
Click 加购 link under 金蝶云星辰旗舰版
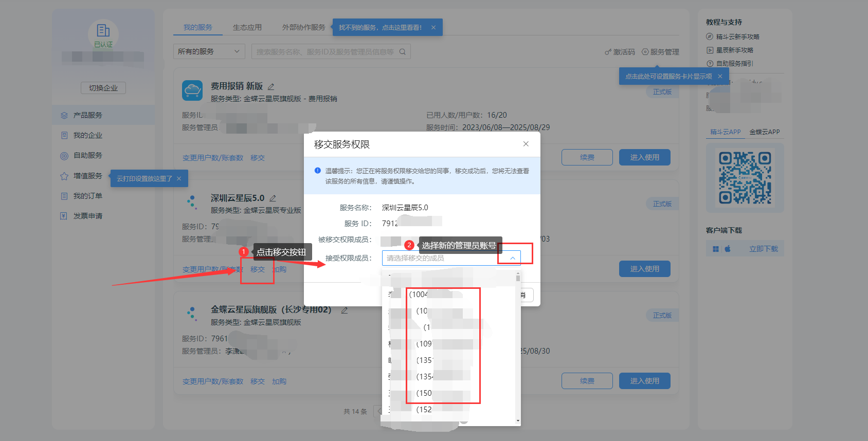click(x=279, y=381)
